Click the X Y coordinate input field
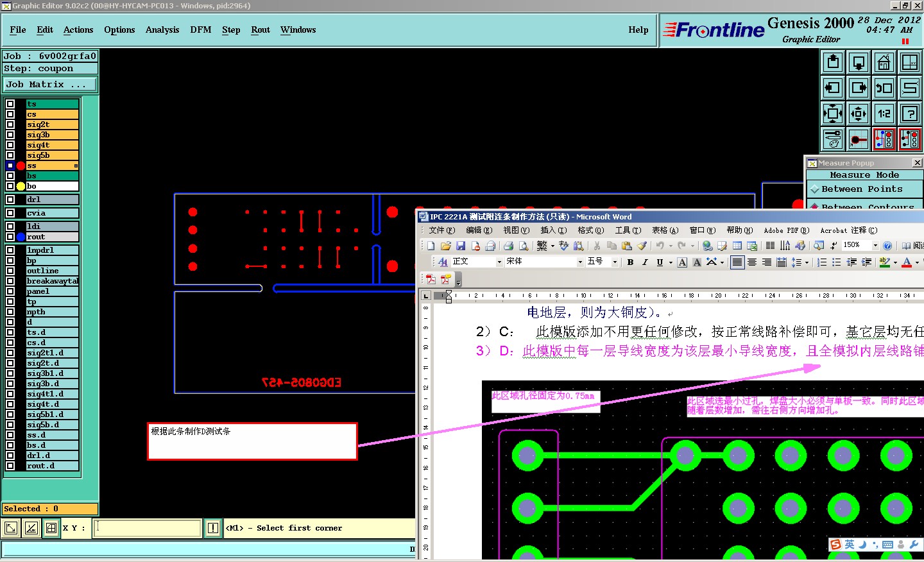Screen dimensions: 924x562 pyautogui.click(x=148, y=528)
